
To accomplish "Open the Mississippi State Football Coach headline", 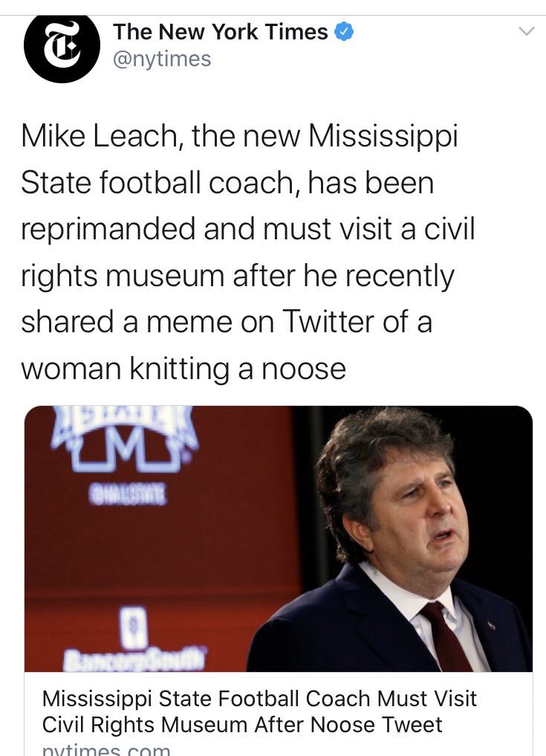I will coord(259,711).
